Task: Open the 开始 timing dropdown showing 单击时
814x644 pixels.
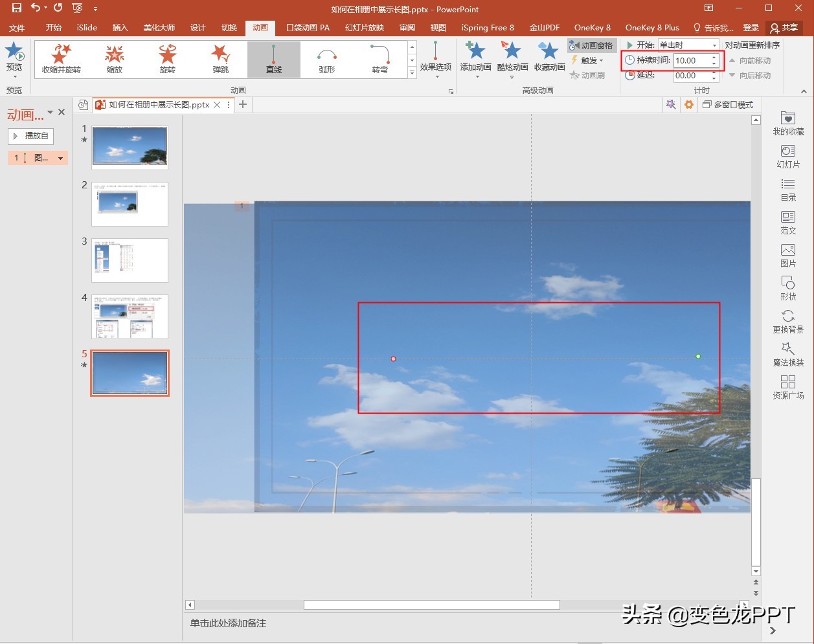Action: pyautogui.click(x=688, y=45)
